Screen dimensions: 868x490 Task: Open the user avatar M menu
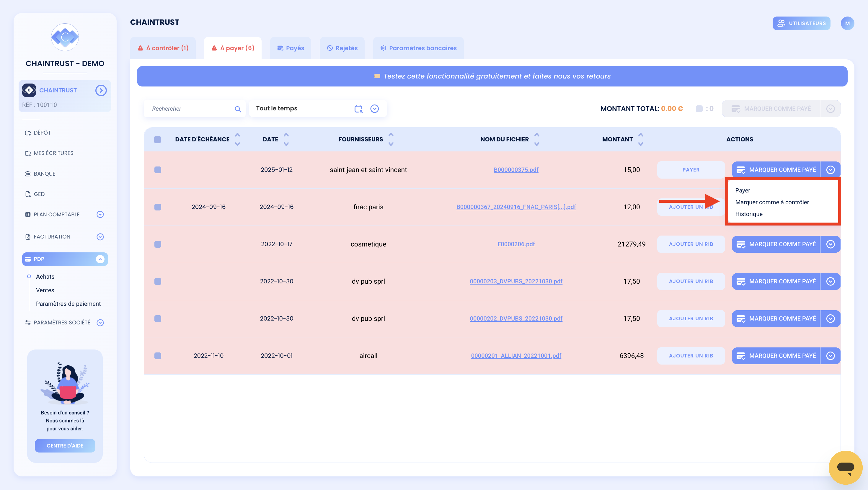tap(847, 23)
